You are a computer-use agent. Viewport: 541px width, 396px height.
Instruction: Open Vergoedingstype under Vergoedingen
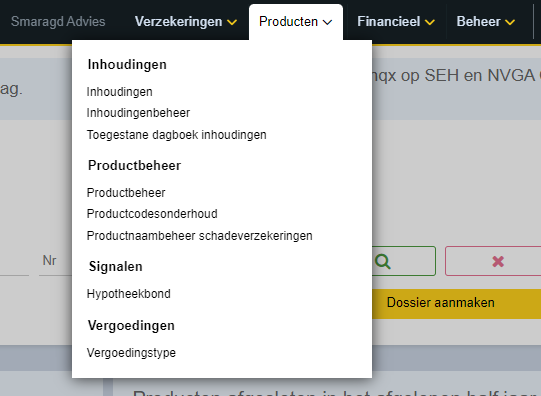pos(131,353)
